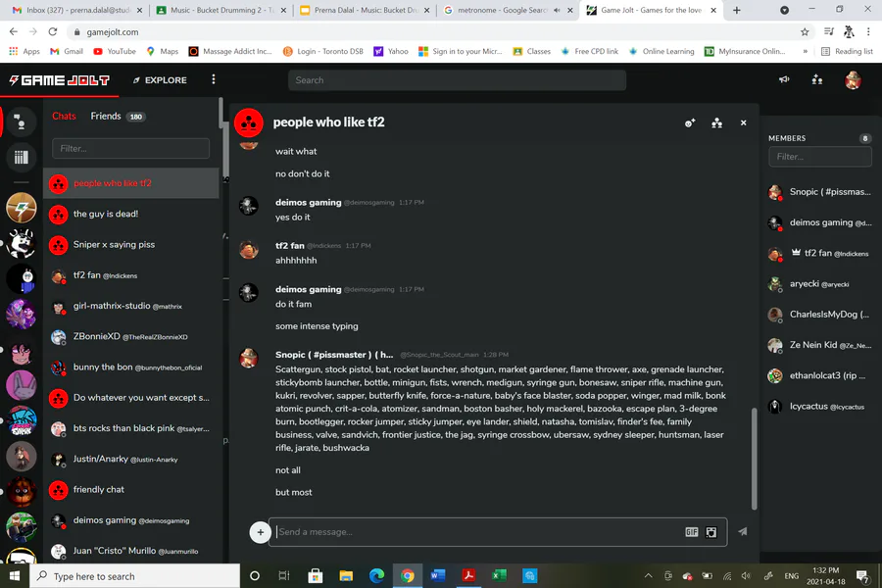The width and height of the screenshot is (882, 588).
Task: Click the send message arrow icon
Action: (x=743, y=532)
